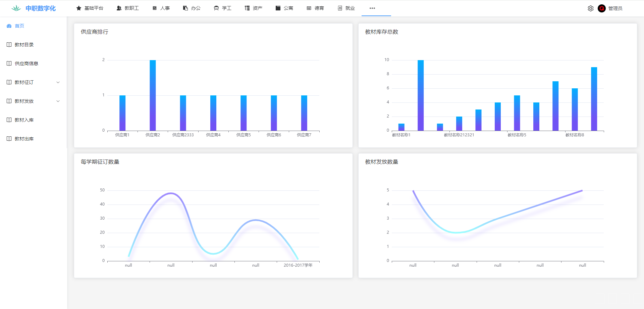This screenshot has height=309, width=644.
Task: Click the 资产 list icon in navbar
Action: (x=247, y=8)
